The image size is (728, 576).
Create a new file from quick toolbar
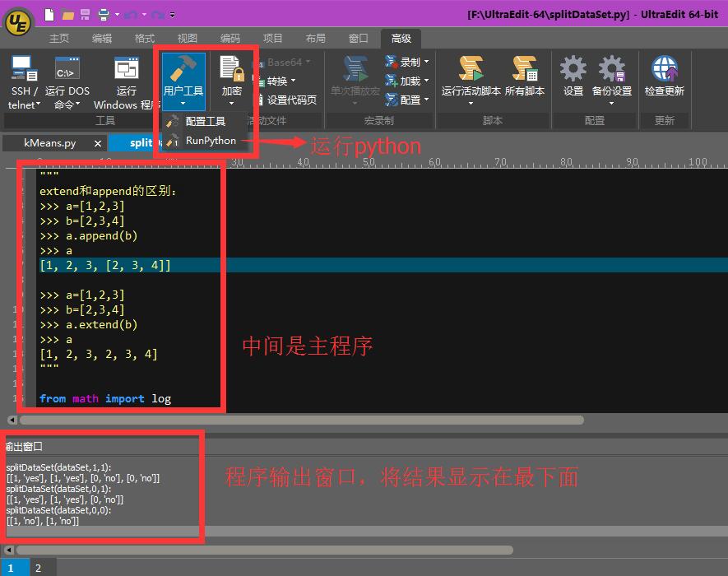(x=49, y=15)
